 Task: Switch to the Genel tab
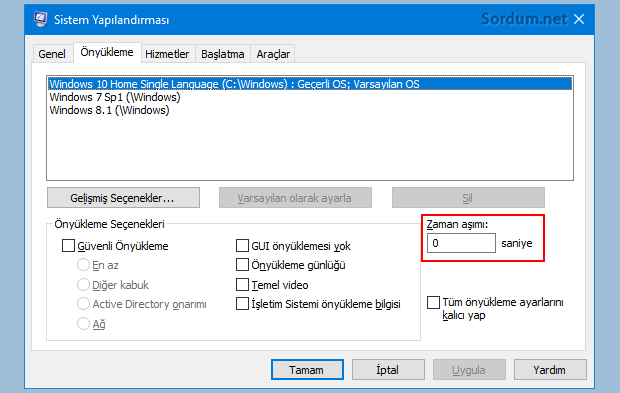click(x=52, y=54)
